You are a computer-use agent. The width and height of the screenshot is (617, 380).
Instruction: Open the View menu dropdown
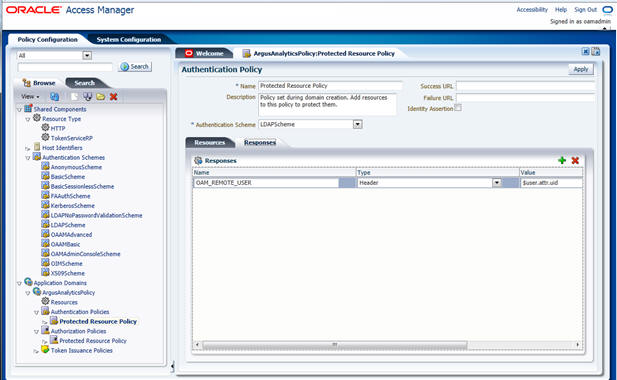pos(30,96)
